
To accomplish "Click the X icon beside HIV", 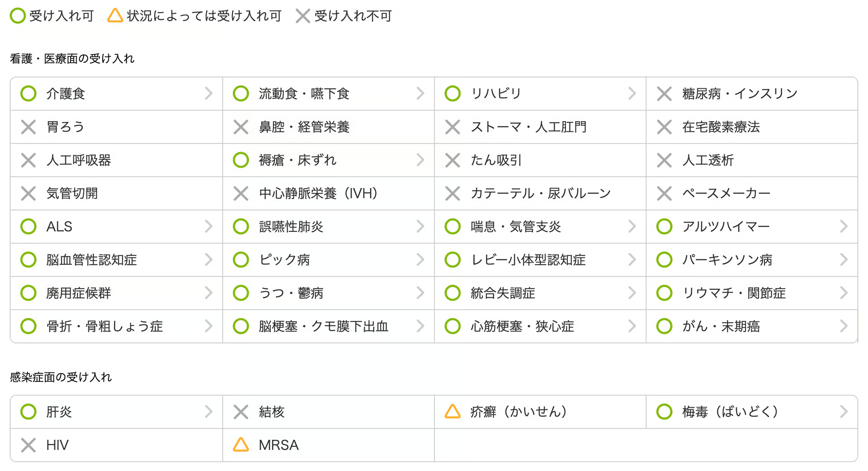I will click(28, 445).
